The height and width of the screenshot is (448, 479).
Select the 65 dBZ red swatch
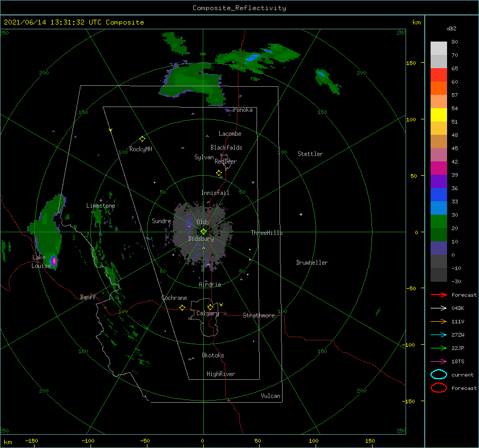[x=439, y=75]
